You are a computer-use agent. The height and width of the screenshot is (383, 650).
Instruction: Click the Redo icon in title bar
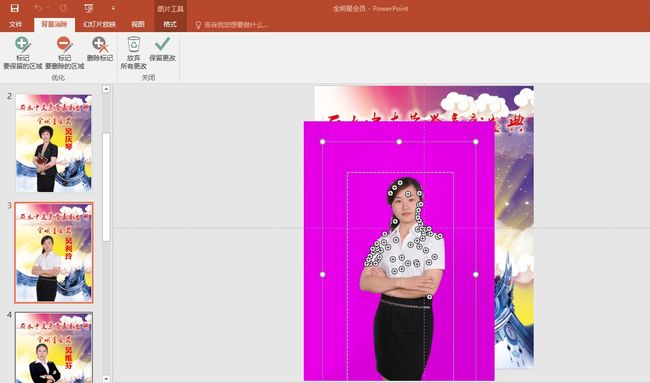[63, 8]
